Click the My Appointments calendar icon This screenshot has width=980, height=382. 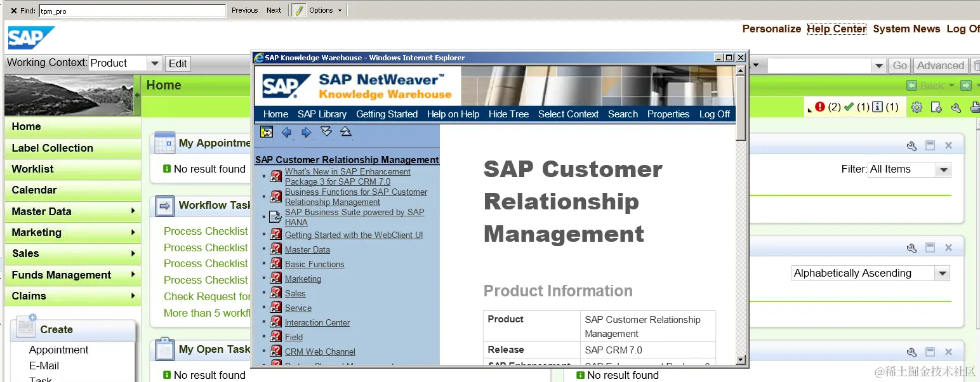(x=164, y=143)
